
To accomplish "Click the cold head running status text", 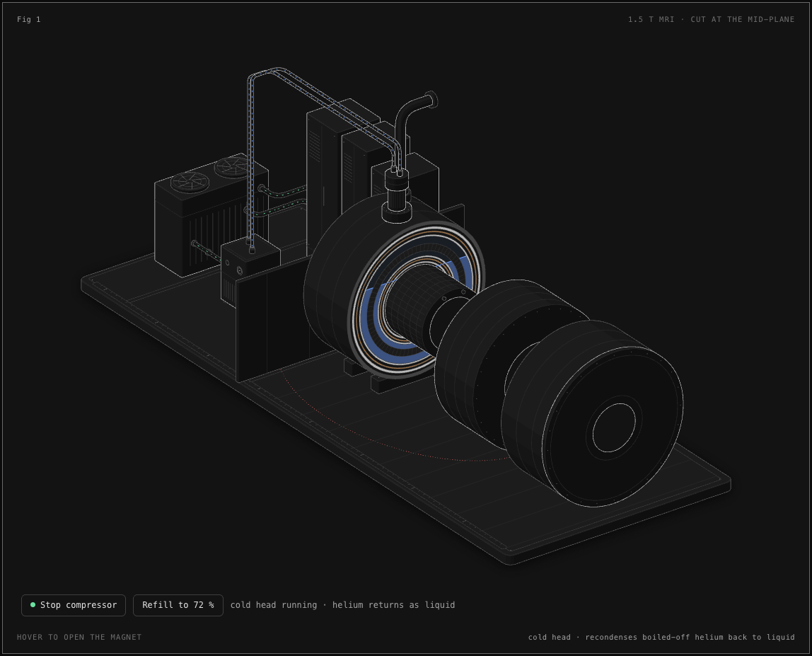I will (x=343, y=605).
